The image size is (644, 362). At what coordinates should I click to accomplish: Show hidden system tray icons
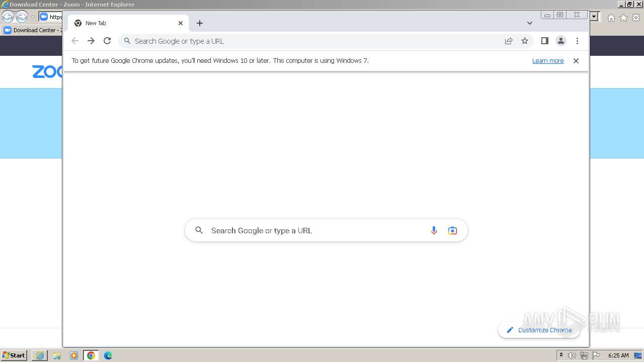(x=561, y=355)
